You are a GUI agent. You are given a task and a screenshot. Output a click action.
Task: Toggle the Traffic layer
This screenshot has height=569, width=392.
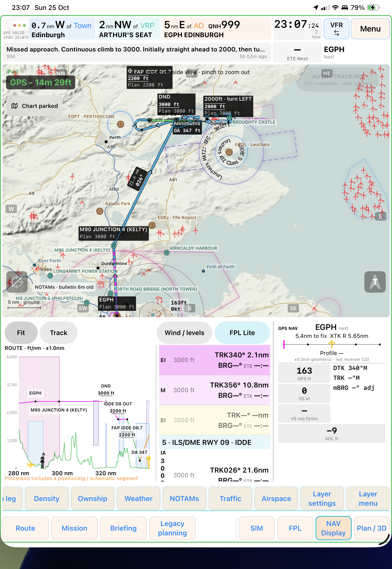pos(230,498)
